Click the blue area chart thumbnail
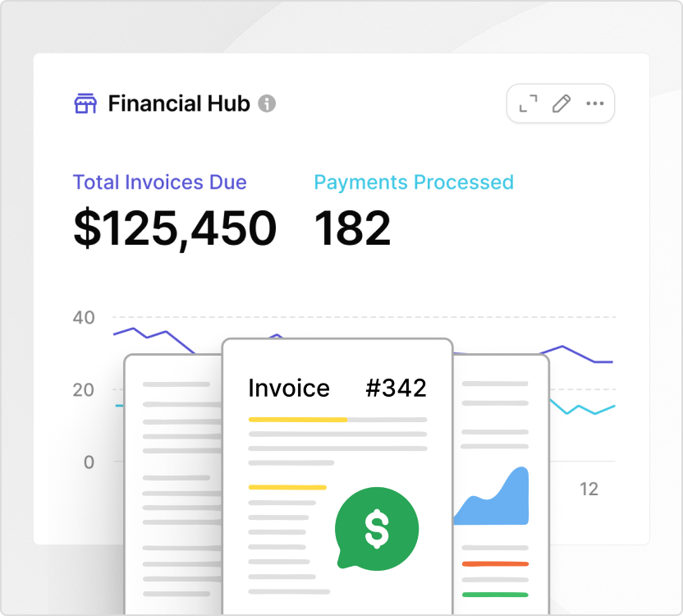Viewport: 683px width, 616px height. pos(492,496)
